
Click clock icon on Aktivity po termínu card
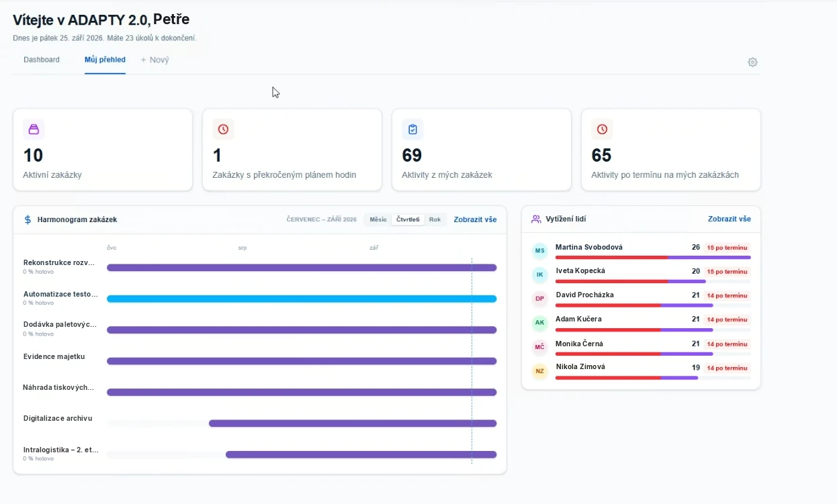(x=602, y=129)
